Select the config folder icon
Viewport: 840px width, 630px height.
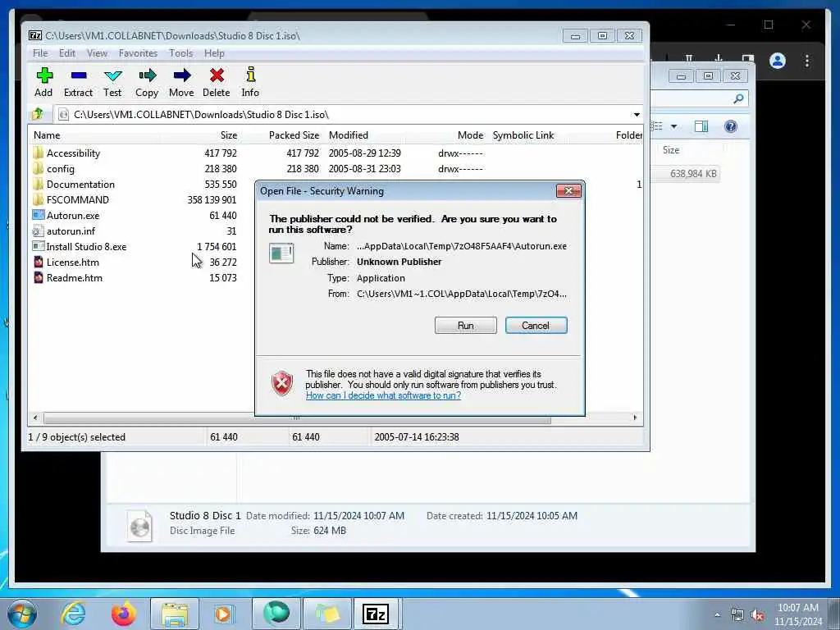[38, 169]
